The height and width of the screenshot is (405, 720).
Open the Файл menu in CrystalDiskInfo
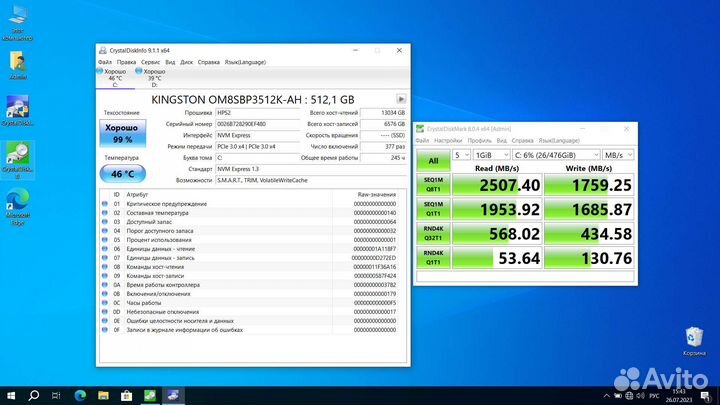pyautogui.click(x=105, y=62)
